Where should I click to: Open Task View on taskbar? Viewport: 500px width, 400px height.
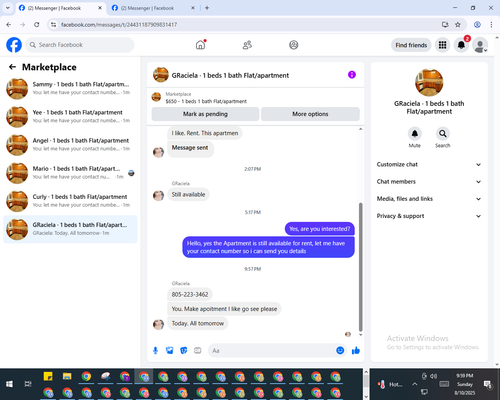tap(28, 384)
